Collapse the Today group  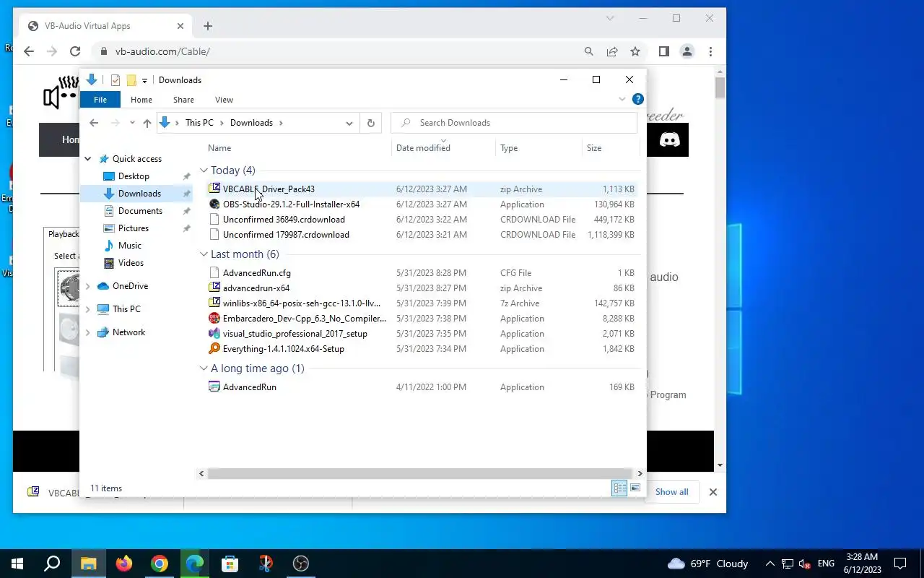[x=204, y=171]
